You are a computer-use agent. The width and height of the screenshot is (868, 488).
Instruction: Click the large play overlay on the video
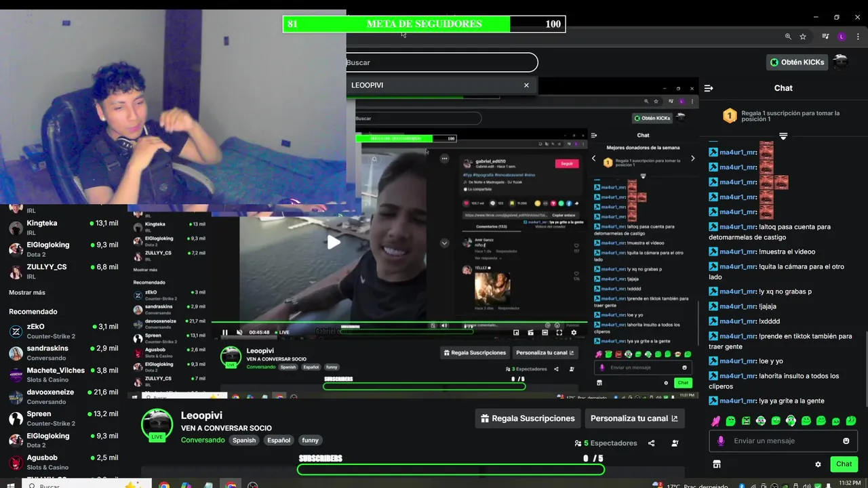click(x=333, y=242)
